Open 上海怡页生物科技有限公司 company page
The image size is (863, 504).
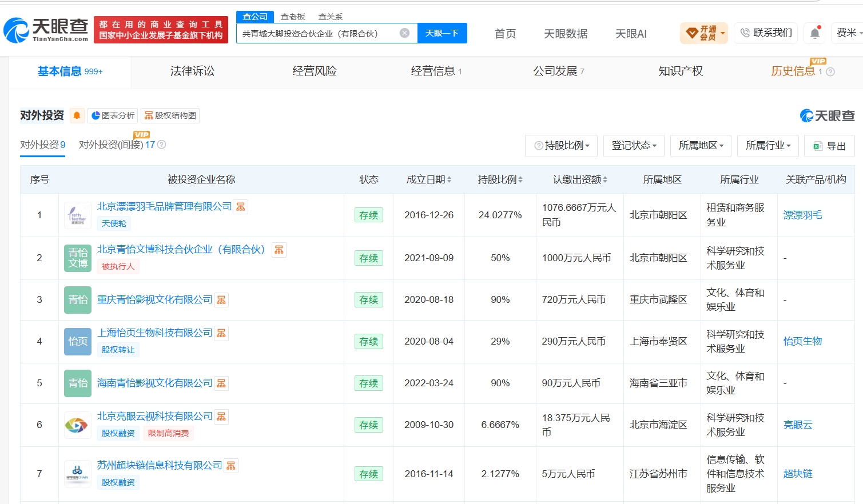coord(155,333)
